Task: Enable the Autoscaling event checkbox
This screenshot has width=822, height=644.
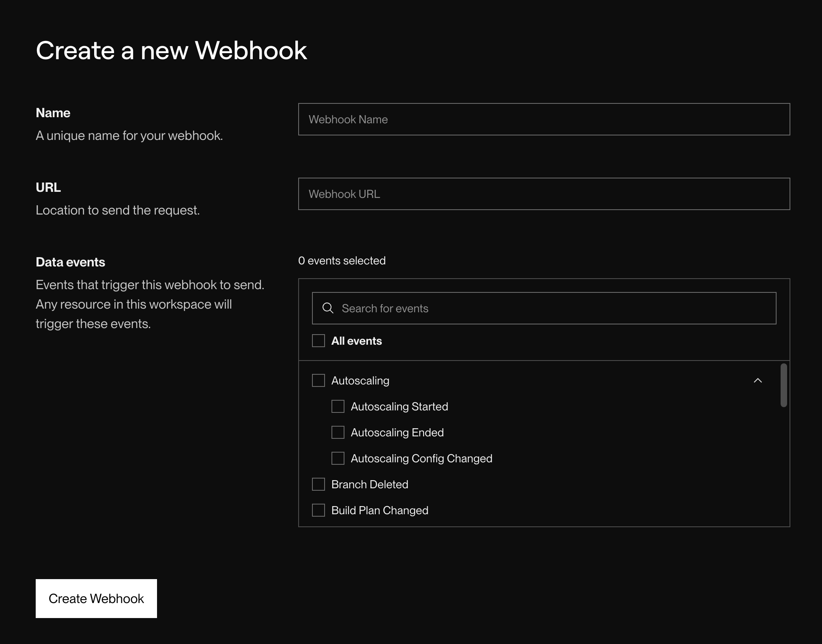Action: (x=318, y=380)
